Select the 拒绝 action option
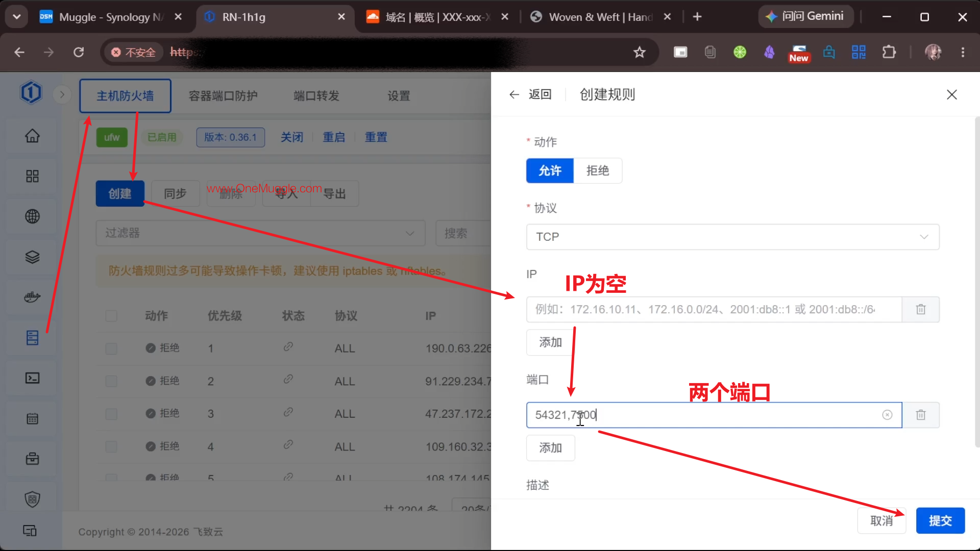Image resolution: width=980 pixels, height=551 pixels. pos(598,170)
